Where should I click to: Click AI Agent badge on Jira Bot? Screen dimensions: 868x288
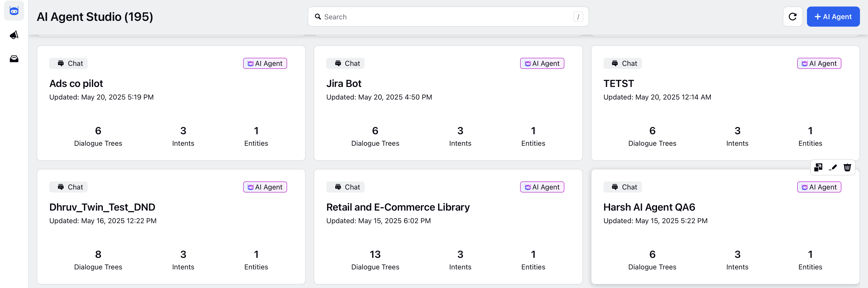click(542, 63)
